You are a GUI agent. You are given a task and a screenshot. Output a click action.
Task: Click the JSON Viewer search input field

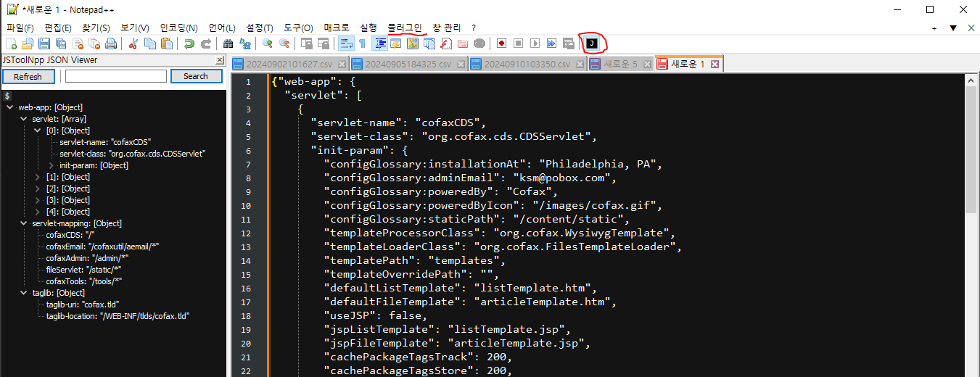pyautogui.click(x=116, y=76)
